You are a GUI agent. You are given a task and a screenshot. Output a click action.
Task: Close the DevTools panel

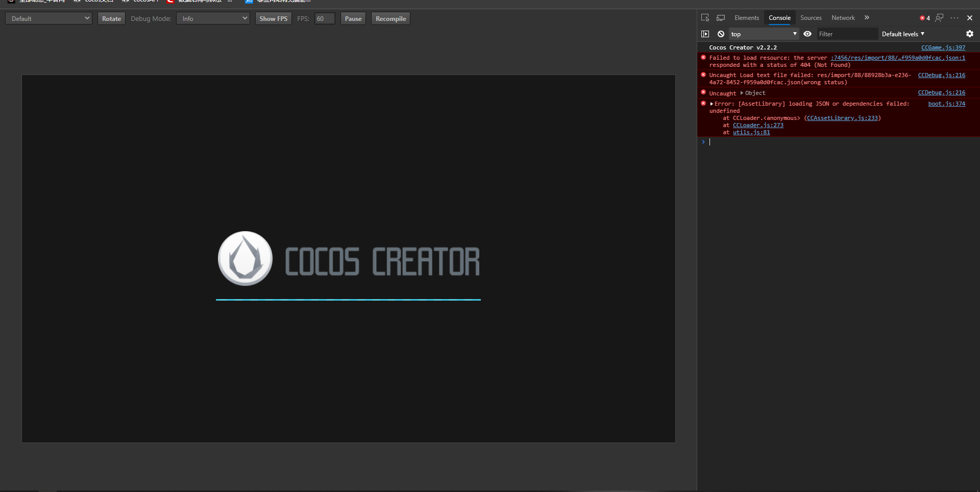tap(970, 18)
